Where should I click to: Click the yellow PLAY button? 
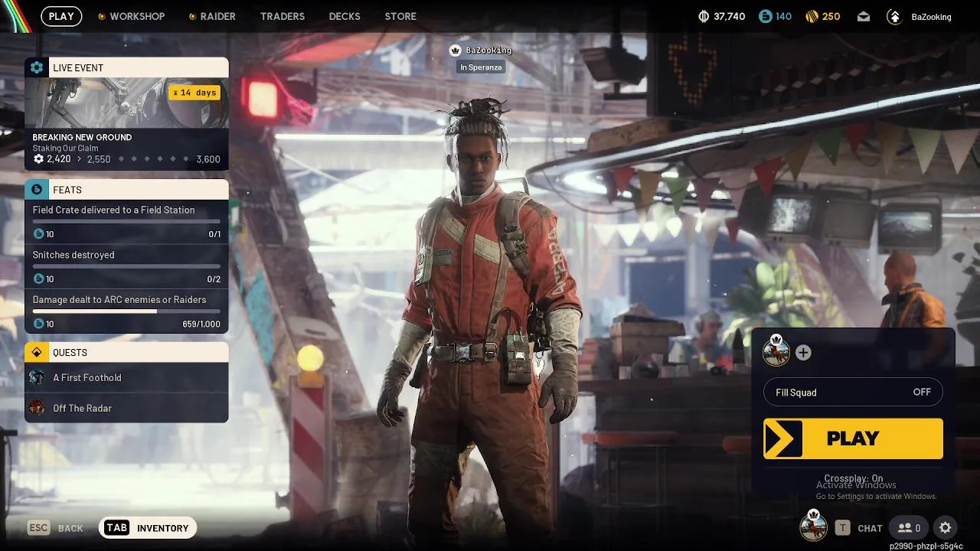click(853, 439)
